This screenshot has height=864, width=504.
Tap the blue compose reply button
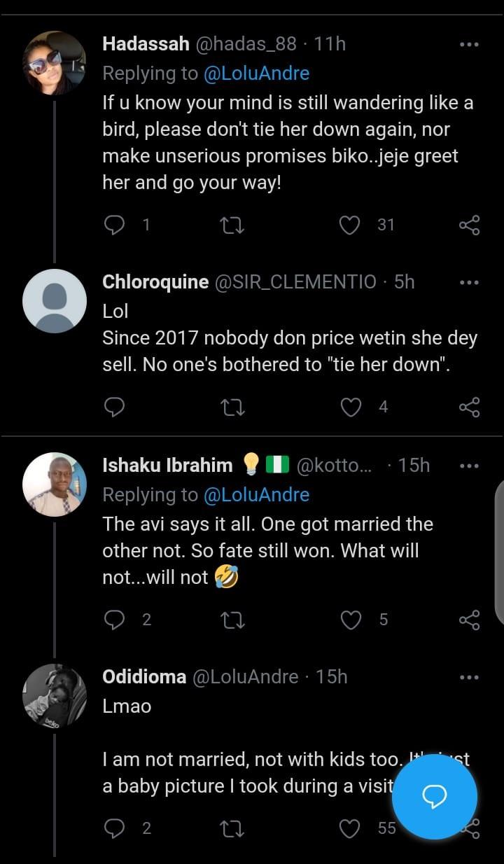point(433,795)
